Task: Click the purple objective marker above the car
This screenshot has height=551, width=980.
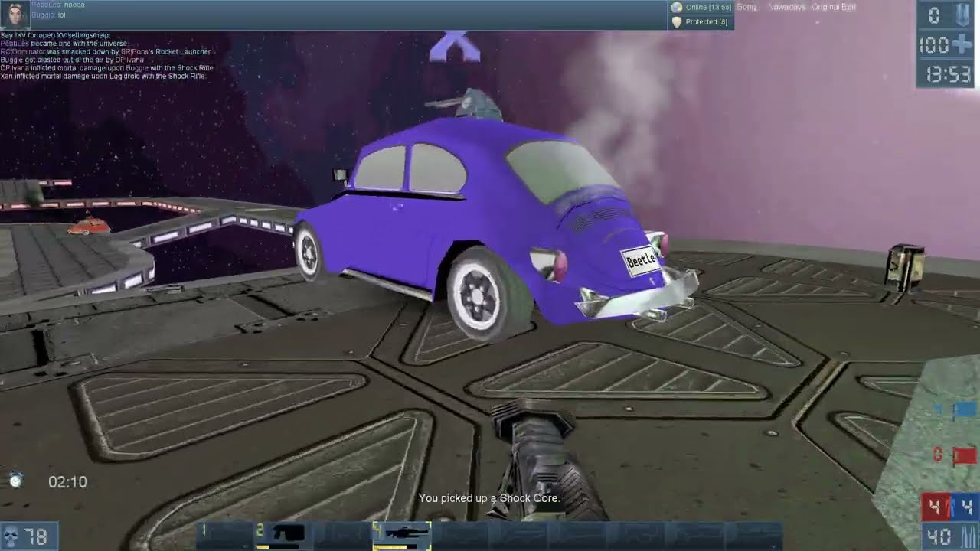Action: click(455, 47)
